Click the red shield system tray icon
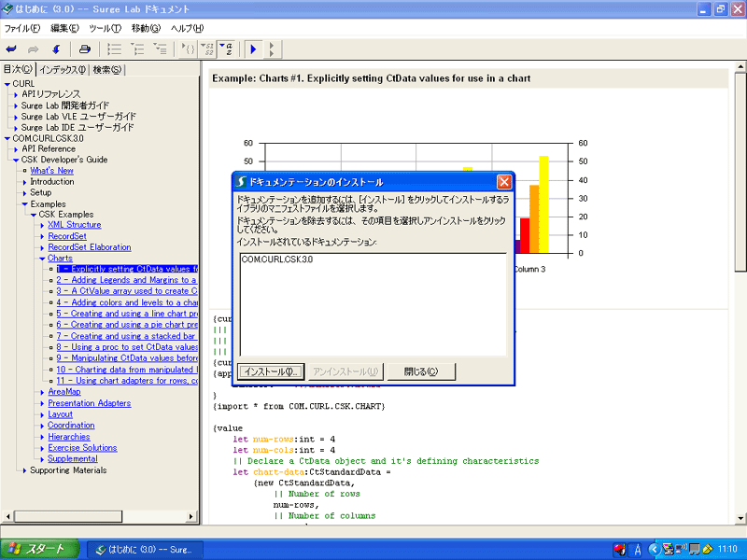This screenshot has width=747, height=560. click(619, 550)
